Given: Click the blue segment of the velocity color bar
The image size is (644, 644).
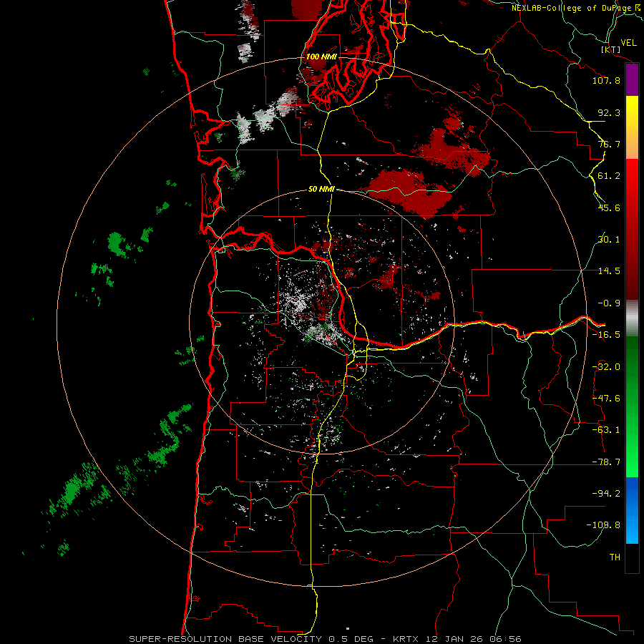Looking at the screenshot, I should click(632, 510).
